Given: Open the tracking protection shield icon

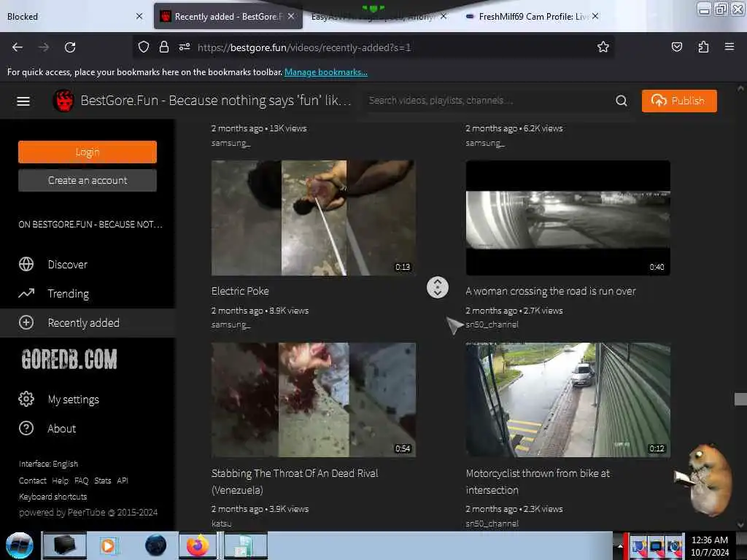Looking at the screenshot, I should coord(144,47).
